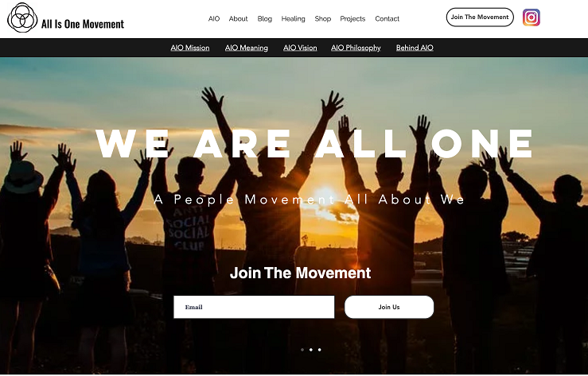Jump to AIO Meaning section

(247, 48)
